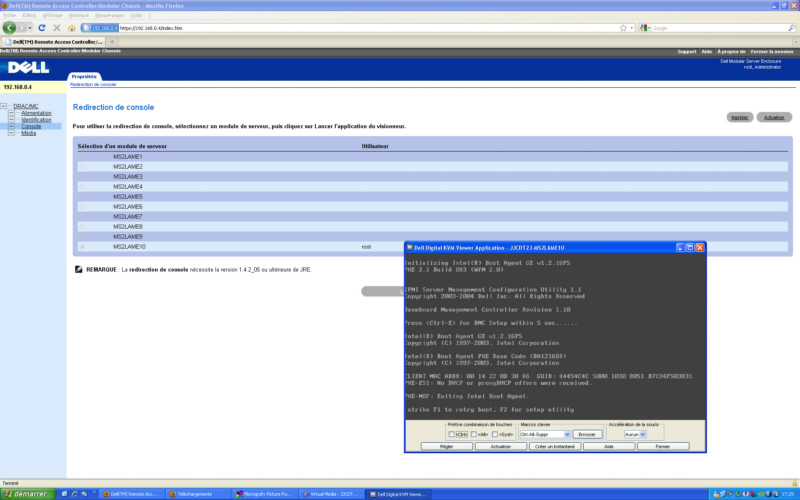
Task: Open Firefox home page icon
Action: point(71,28)
